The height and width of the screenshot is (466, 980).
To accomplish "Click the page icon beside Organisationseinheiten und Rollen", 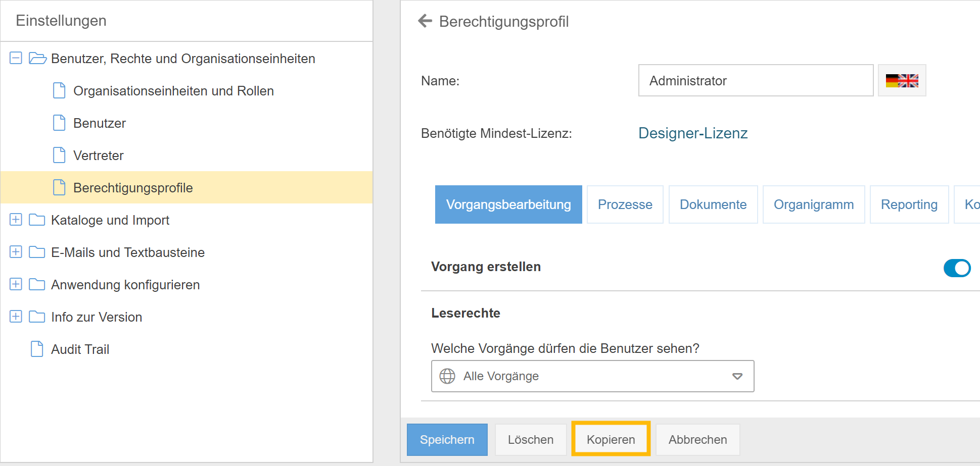I will tap(59, 91).
